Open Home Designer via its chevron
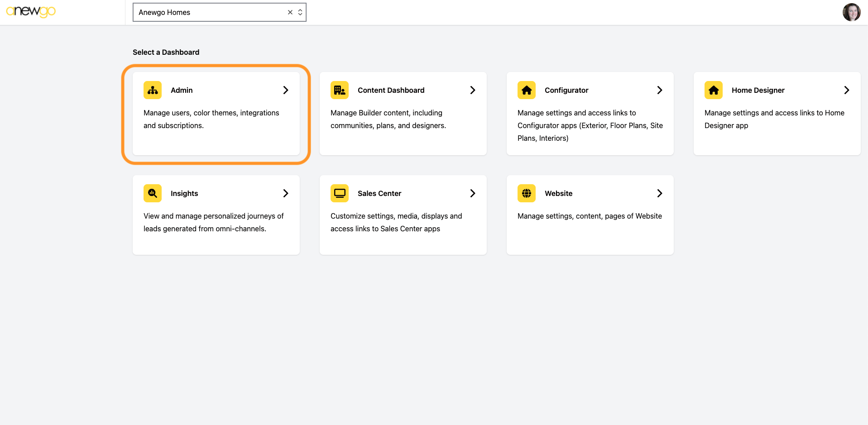This screenshot has height=425, width=868. [x=847, y=90]
